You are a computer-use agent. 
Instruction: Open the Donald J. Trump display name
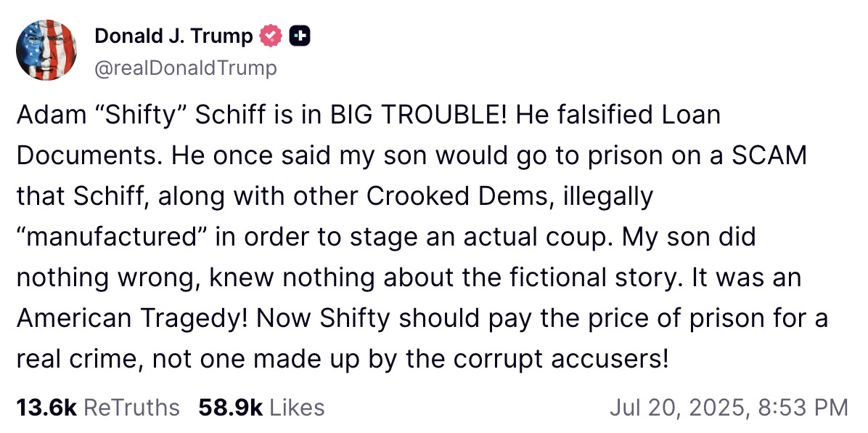point(174,36)
